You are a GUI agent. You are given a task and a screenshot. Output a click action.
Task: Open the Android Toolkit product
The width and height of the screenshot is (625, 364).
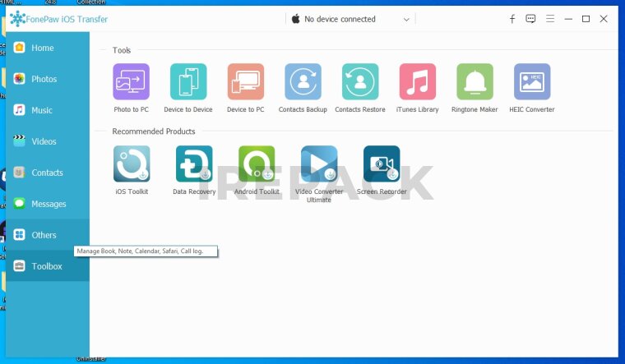coord(257,164)
